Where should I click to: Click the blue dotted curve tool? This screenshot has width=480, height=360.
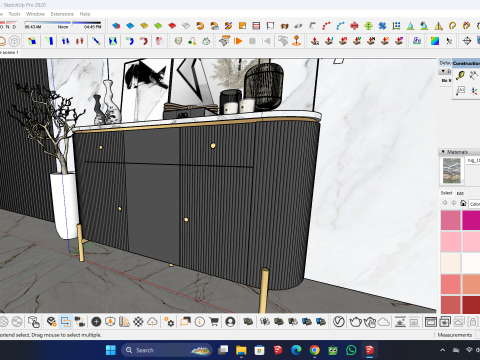(340, 26)
